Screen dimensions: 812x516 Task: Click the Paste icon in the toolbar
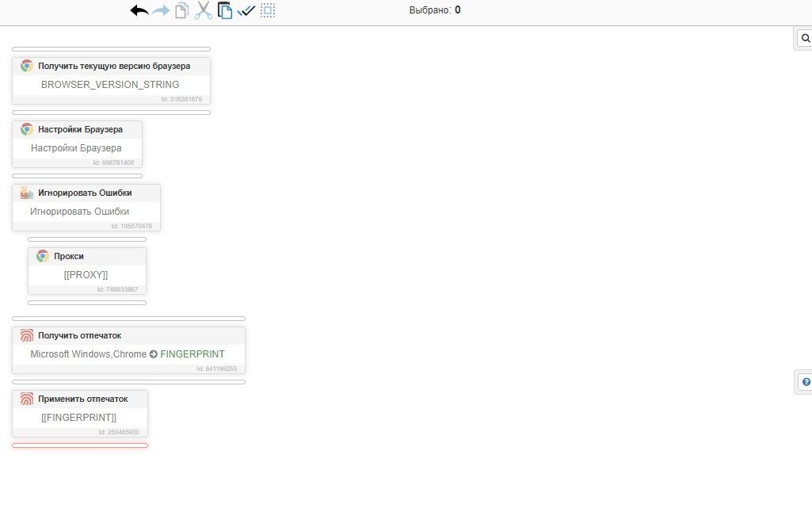(x=225, y=11)
